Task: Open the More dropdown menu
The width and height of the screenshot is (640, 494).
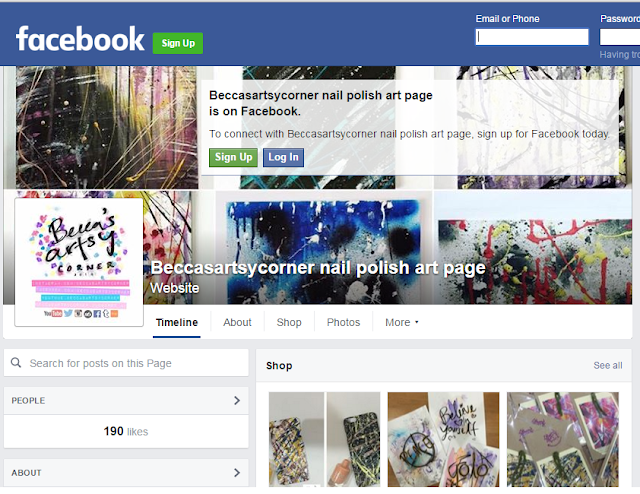Action: 402,323
